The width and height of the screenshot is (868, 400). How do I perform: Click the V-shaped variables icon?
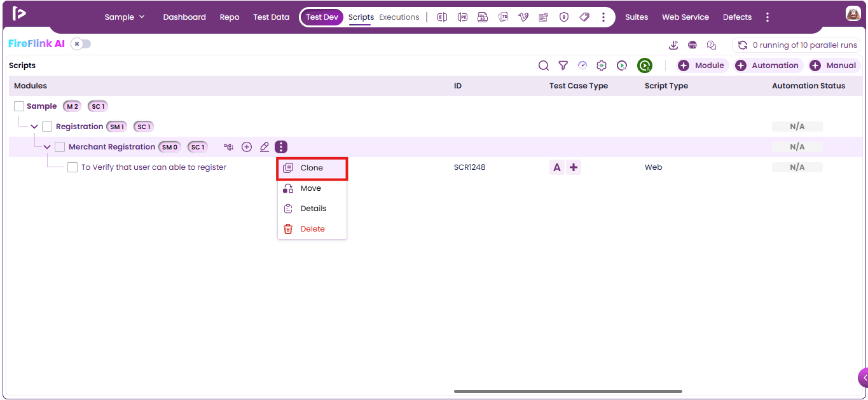pos(523,17)
